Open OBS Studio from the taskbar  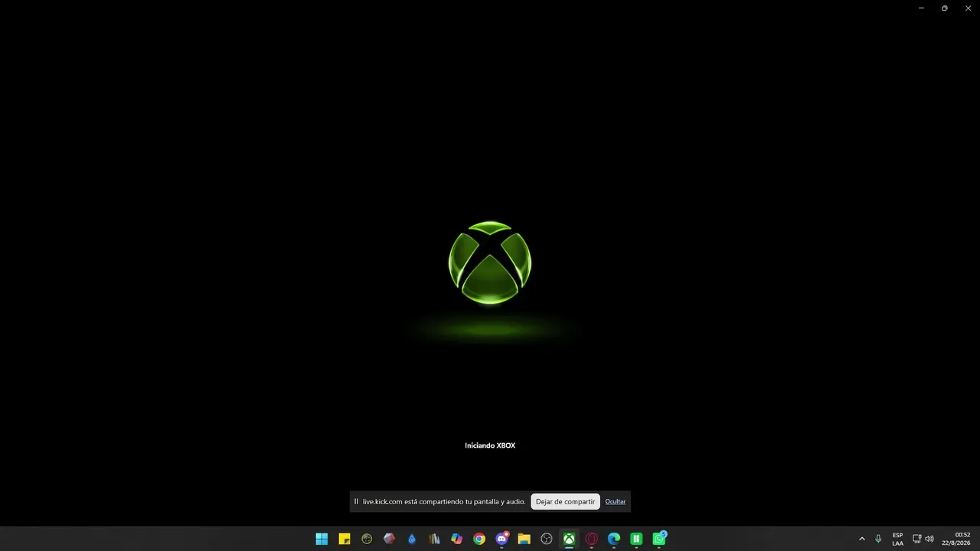(x=547, y=539)
